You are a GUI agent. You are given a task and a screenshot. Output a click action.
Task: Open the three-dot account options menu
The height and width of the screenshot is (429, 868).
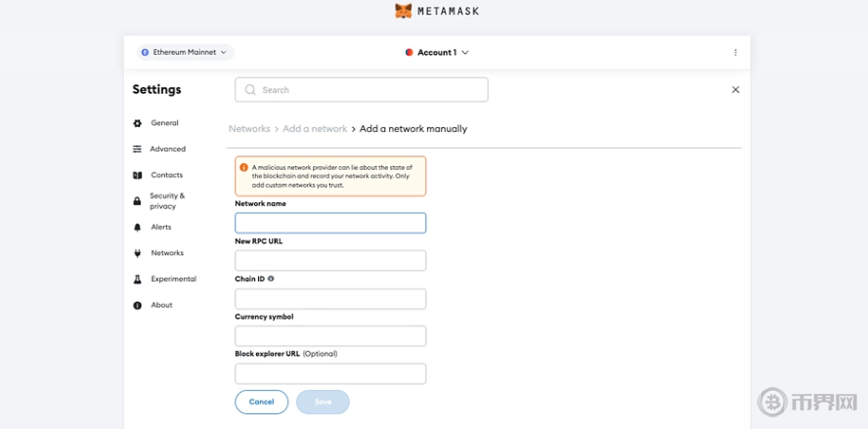tap(735, 53)
